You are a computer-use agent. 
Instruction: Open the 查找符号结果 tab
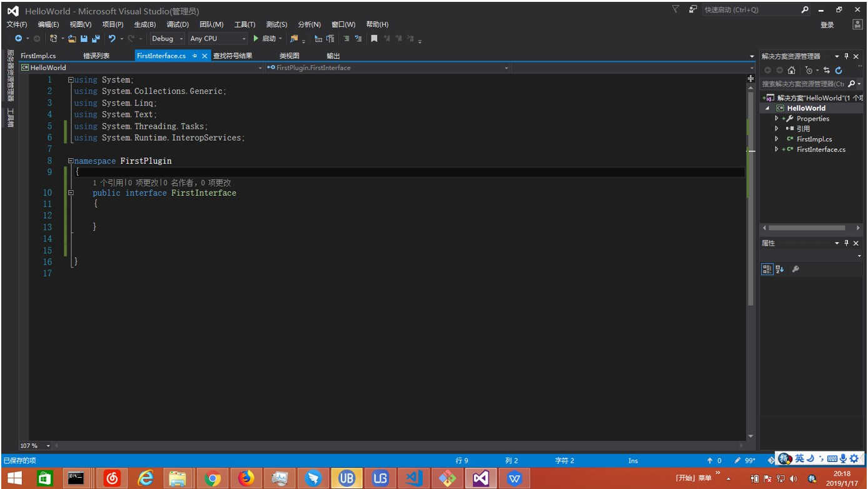(233, 56)
